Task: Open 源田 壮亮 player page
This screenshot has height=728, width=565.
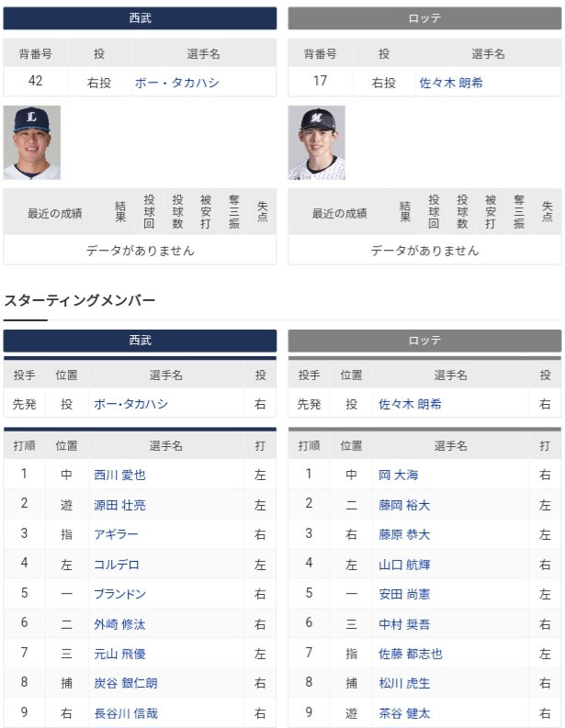Action: (119, 505)
